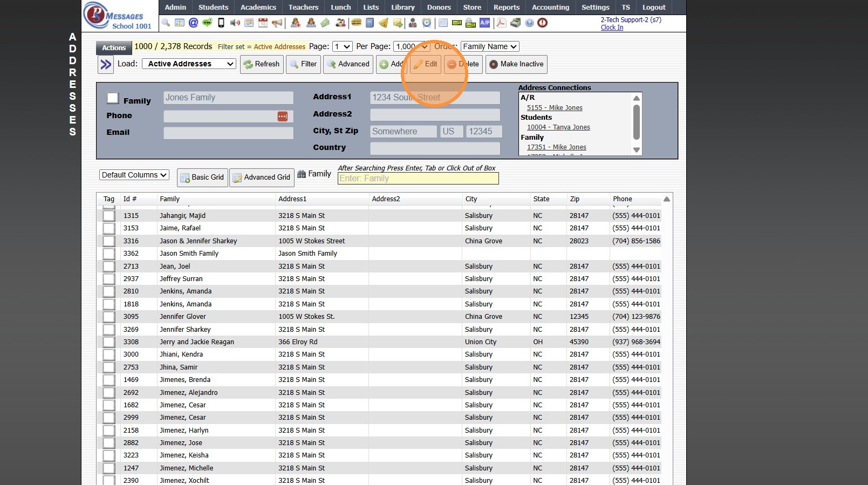
Task: Click the mobile phone icon in toolbar
Action: 221,23
